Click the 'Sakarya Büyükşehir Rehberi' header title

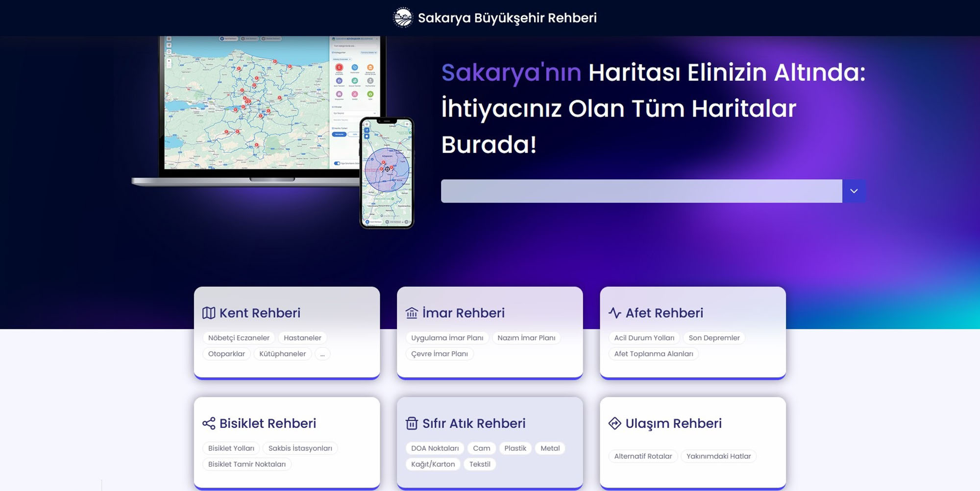click(x=508, y=19)
